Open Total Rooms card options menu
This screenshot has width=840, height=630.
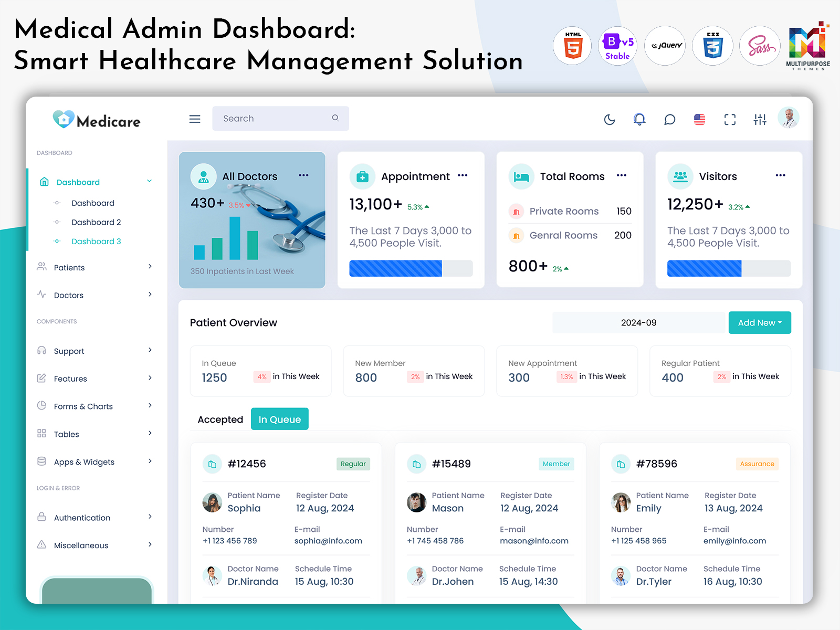tap(622, 175)
